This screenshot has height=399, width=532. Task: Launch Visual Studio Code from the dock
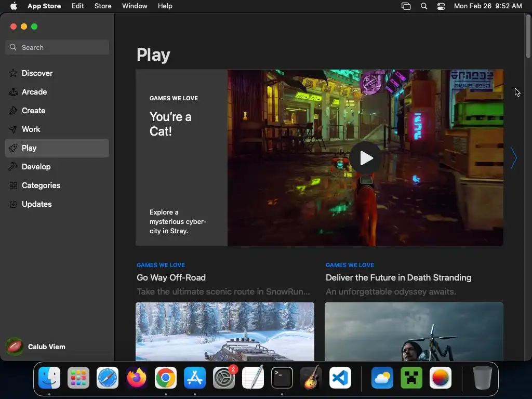coord(340,377)
